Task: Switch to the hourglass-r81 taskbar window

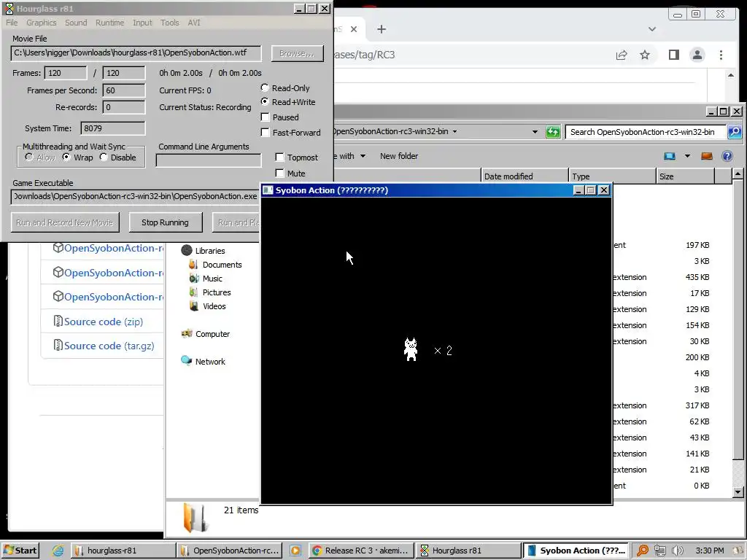Action: (123, 551)
